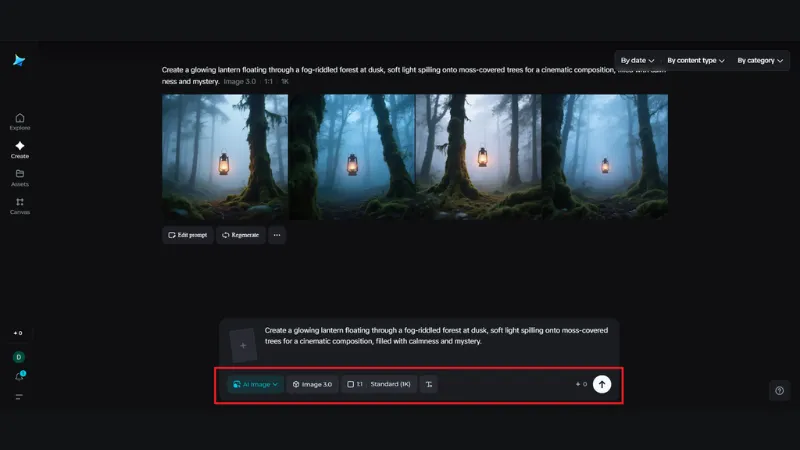Open the more options ellipsis menu
Viewport: 800px width, 450px height.
[x=277, y=235]
